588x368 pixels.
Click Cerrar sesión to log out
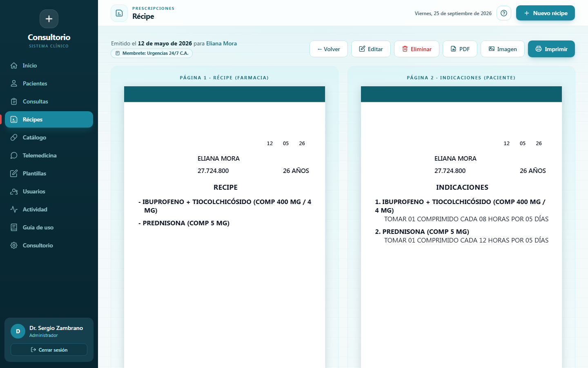tap(49, 350)
